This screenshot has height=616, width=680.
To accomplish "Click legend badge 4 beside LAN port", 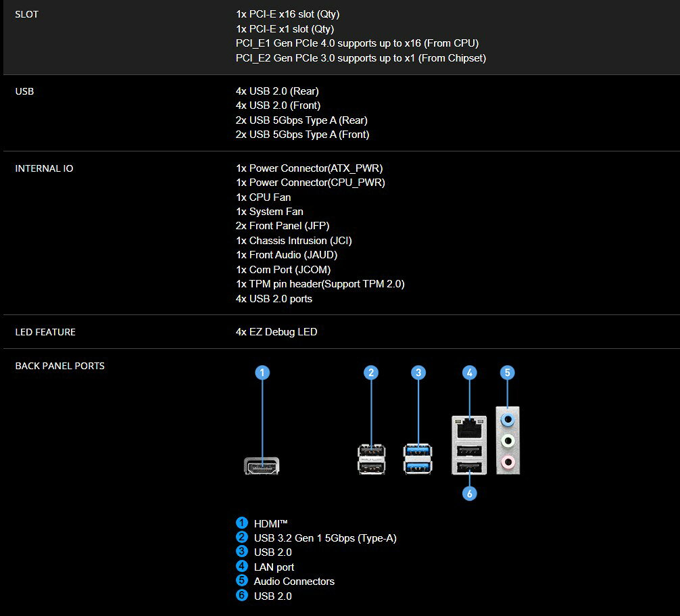I will pos(241,566).
